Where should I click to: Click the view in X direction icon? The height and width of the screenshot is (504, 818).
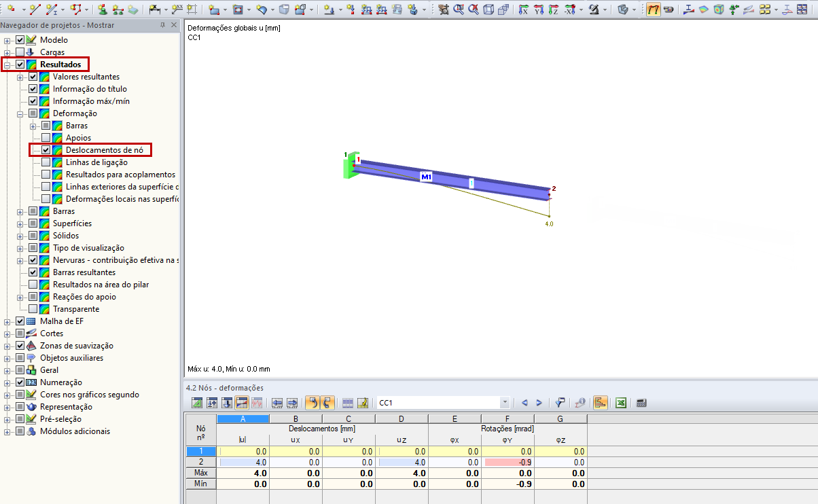tap(523, 10)
